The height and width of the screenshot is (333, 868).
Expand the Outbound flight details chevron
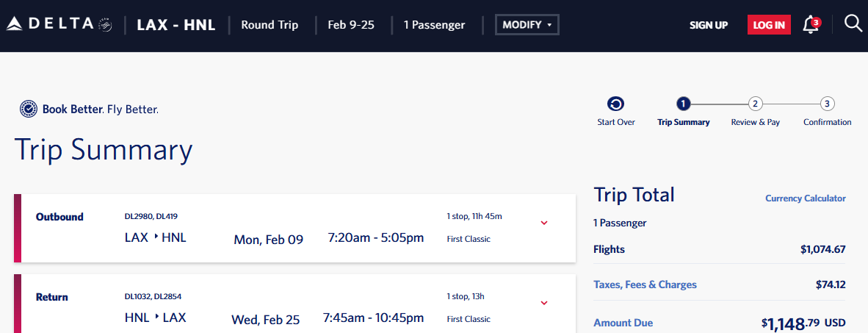pyautogui.click(x=543, y=223)
